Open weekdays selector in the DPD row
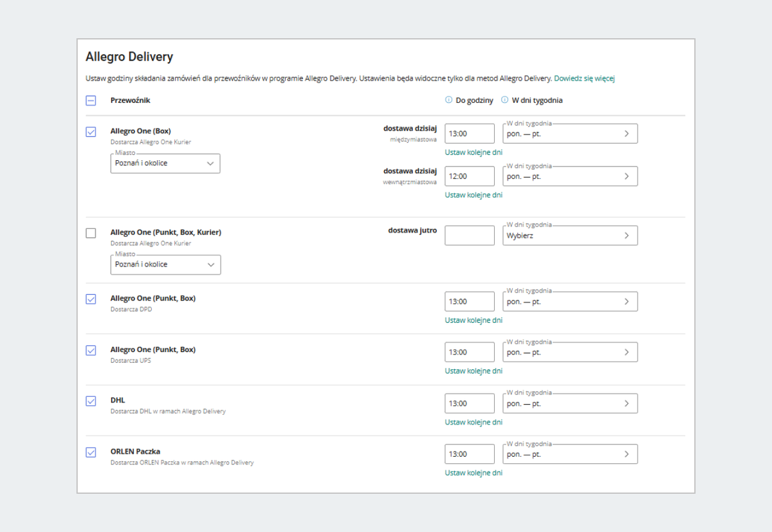This screenshot has width=772, height=532. click(570, 301)
